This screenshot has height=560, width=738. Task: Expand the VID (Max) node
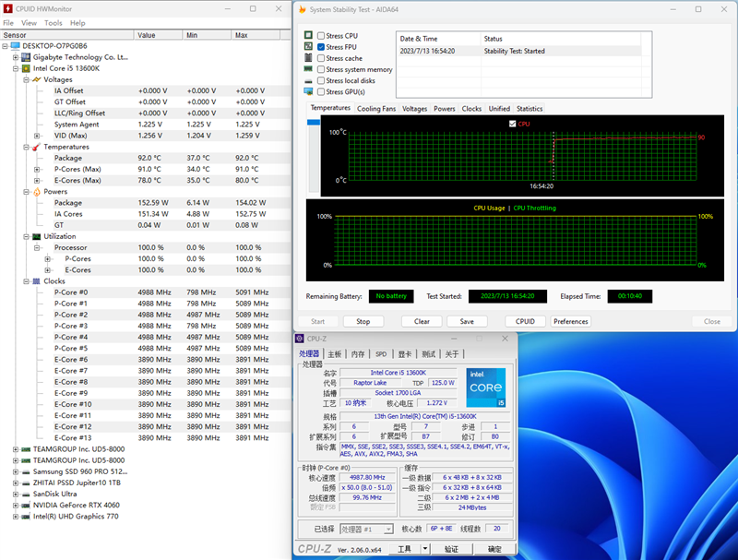point(37,136)
